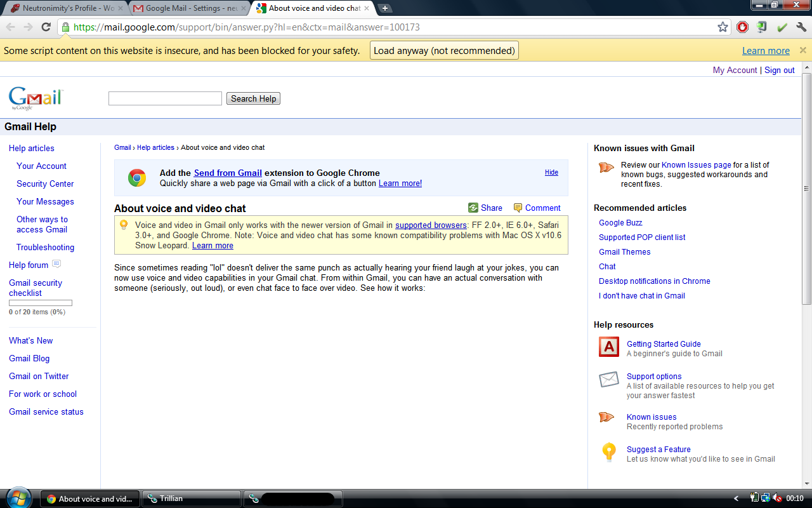The width and height of the screenshot is (812, 508).
Task: Click the speech bubble icon beside Help forum
Action: tap(56, 264)
